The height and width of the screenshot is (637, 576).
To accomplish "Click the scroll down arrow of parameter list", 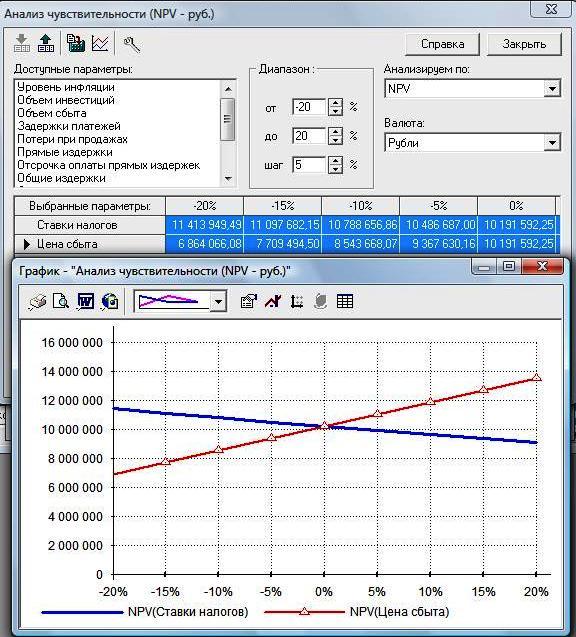I will 228,179.
